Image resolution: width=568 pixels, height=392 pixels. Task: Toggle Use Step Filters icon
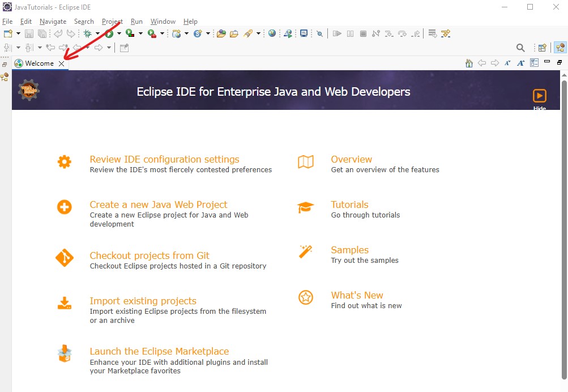pyautogui.click(x=446, y=33)
